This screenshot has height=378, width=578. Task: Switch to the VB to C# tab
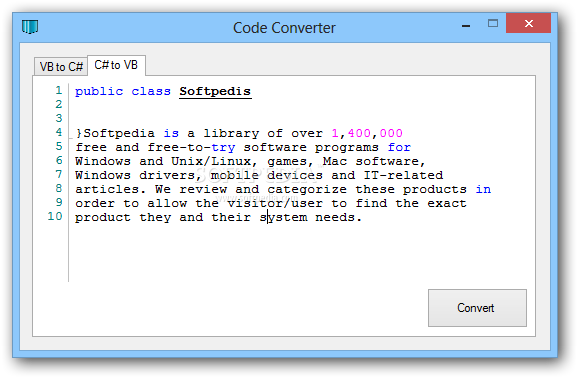(61, 67)
